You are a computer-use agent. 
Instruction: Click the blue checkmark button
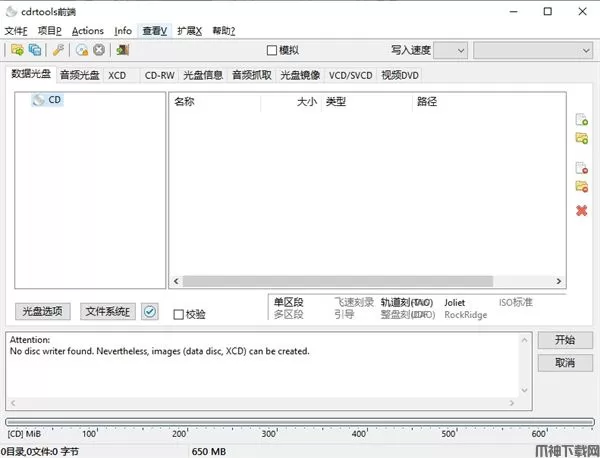[150, 311]
